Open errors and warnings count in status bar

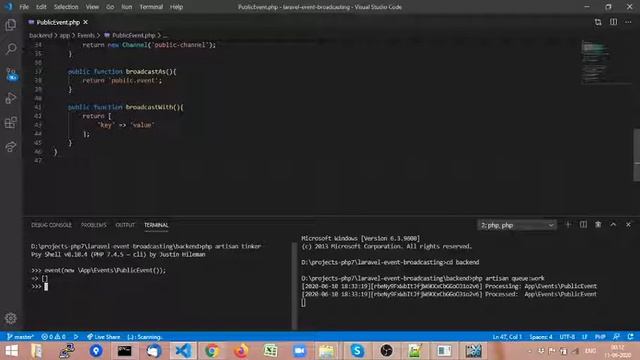point(53,337)
